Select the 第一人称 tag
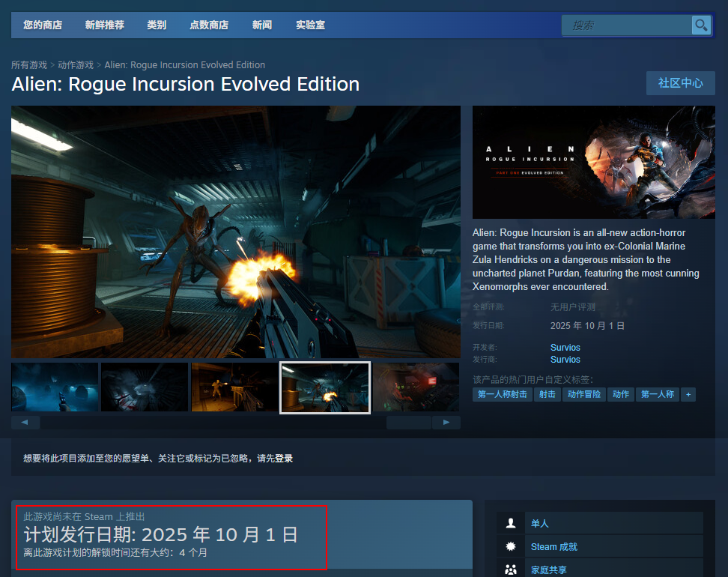 click(x=658, y=394)
